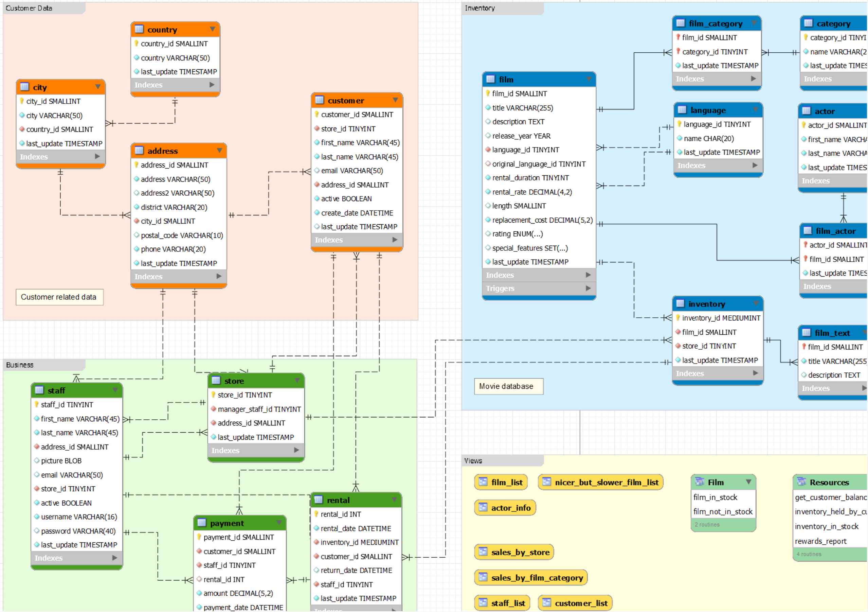Click the yellow key icon beside staff_id in staff
Image resolution: width=868 pixels, height=612 pixels.
pos(36,404)
